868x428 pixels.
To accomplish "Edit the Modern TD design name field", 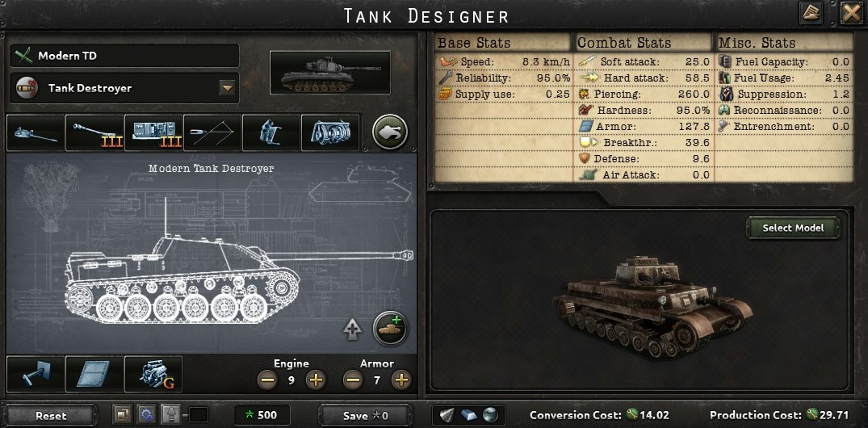I will click(124, 56).
